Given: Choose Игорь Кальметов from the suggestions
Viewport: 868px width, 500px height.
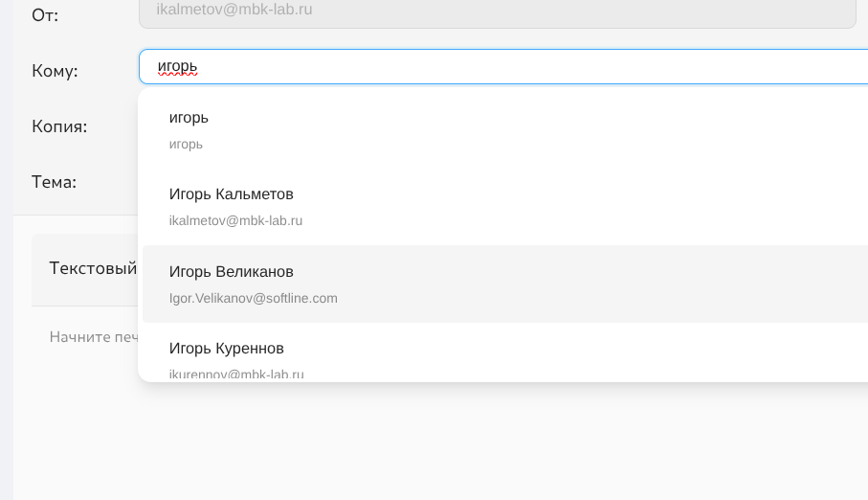Looking at the screenshot, I should (x=231, y=194).
